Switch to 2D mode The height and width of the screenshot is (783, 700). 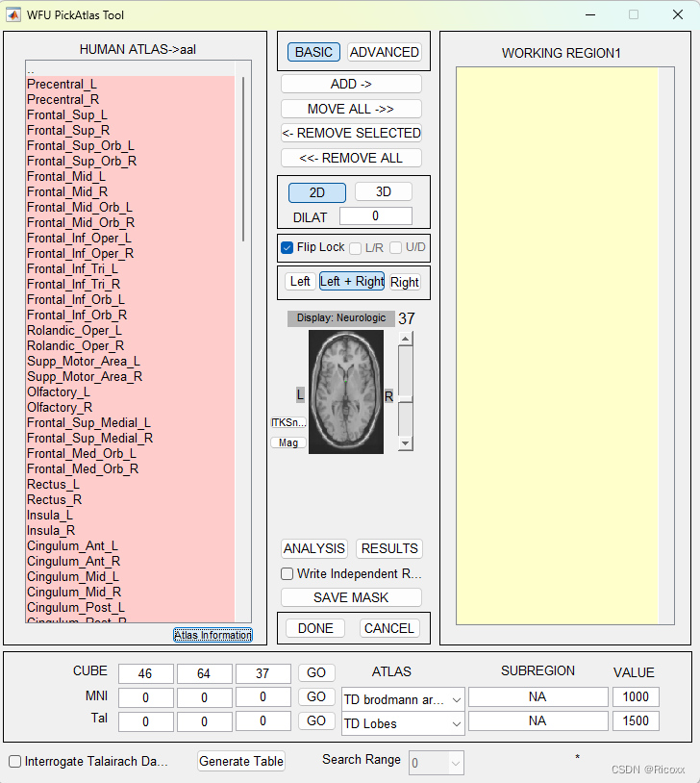point(317,192)
